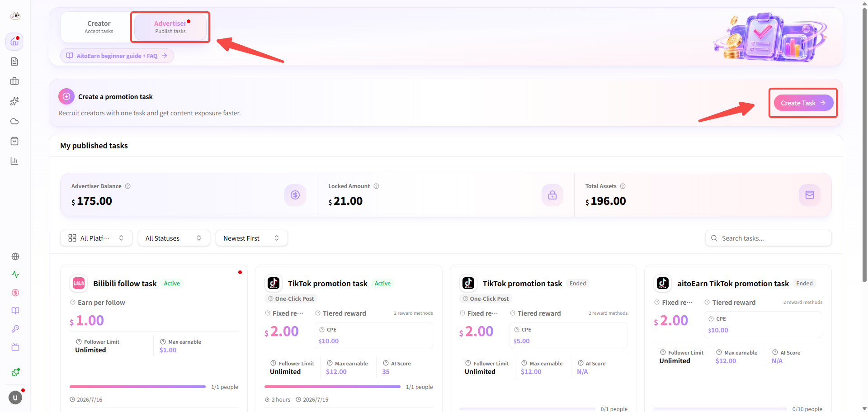Click the pink dollar coin icon in the sidebar
The height and width of the screenshot is (412, 868).
[x=15, y=293]
